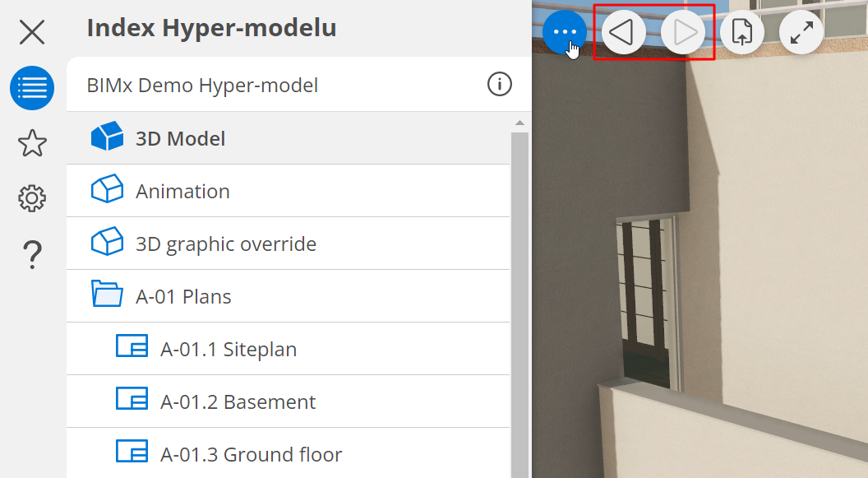This screenshot has width=868, height=478.
Task: Click the window in the 3D view
Action: point(648,302)
